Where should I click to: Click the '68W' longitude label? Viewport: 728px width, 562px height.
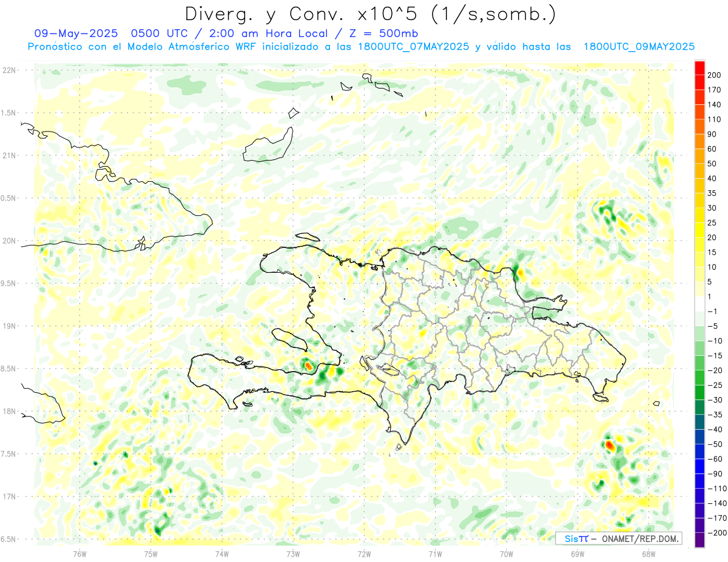click(x=649, y=554)
